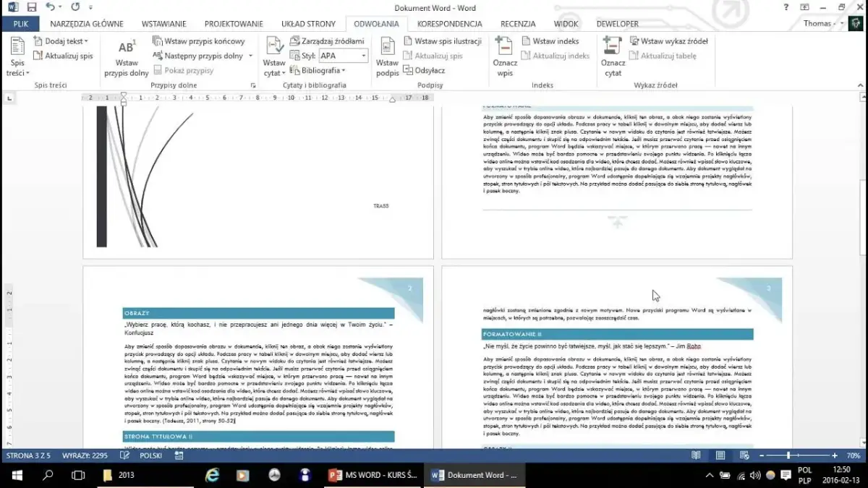Switch to Read Mode view in status bar
Image resolution: width=868 pixels, height=488 pixels.
(x=696, y=455)
